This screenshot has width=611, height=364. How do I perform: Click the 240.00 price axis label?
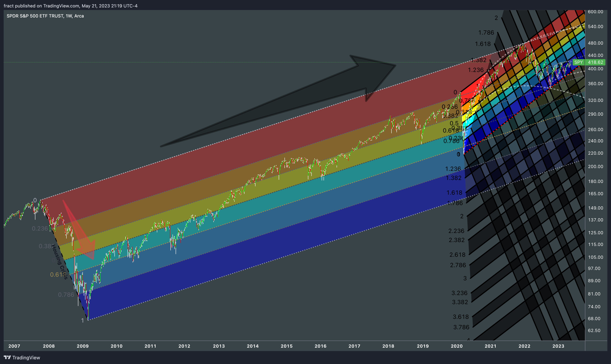(595, 141)
